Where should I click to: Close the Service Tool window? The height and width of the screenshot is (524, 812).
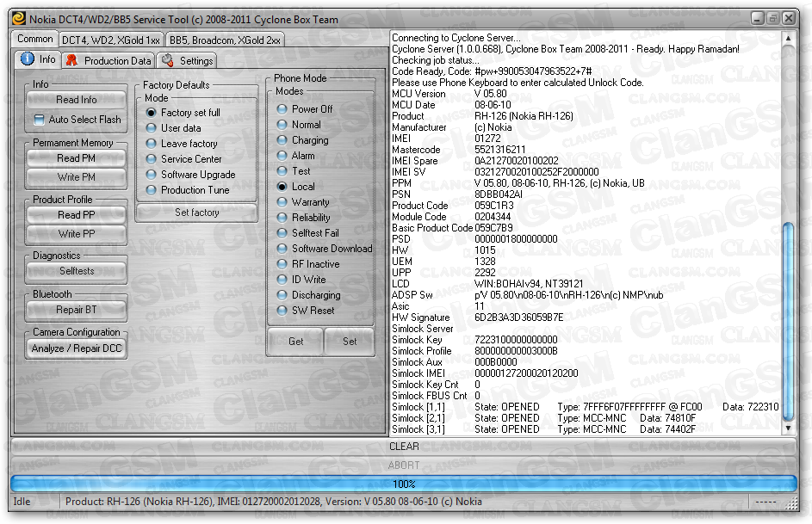coord(789,19)
